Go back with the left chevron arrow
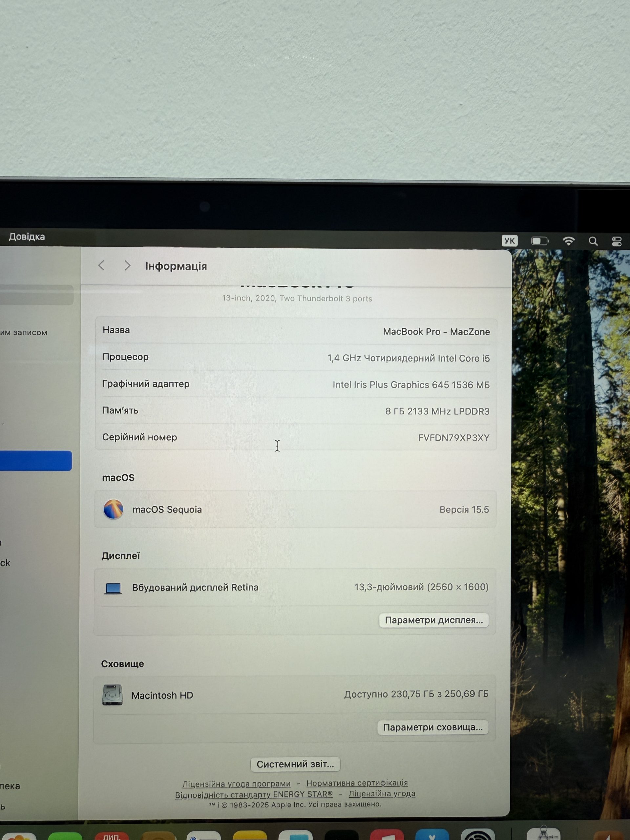630x840 pixels. pyautogui.click(x=101, y=265)
